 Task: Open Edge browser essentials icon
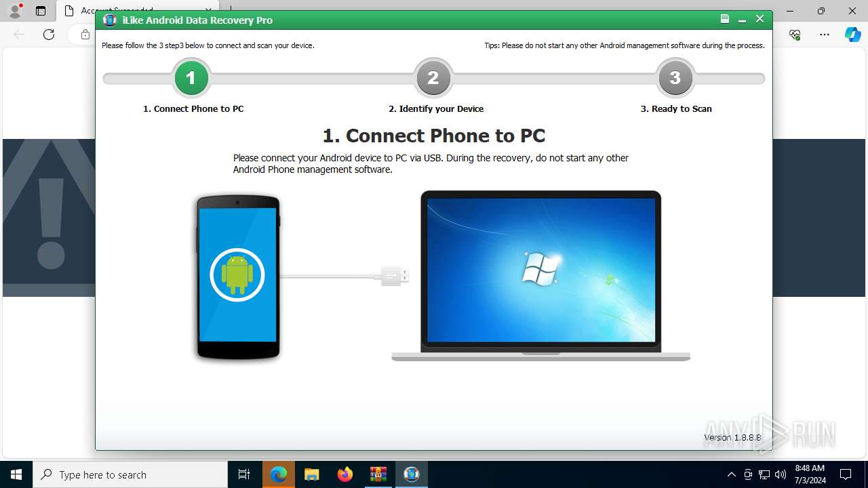(795, 35)
